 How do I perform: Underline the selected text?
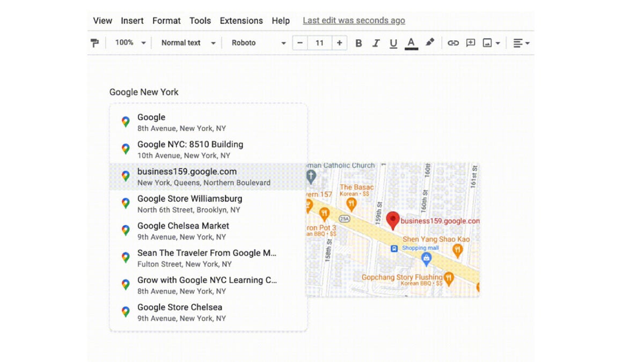point(393,43)
